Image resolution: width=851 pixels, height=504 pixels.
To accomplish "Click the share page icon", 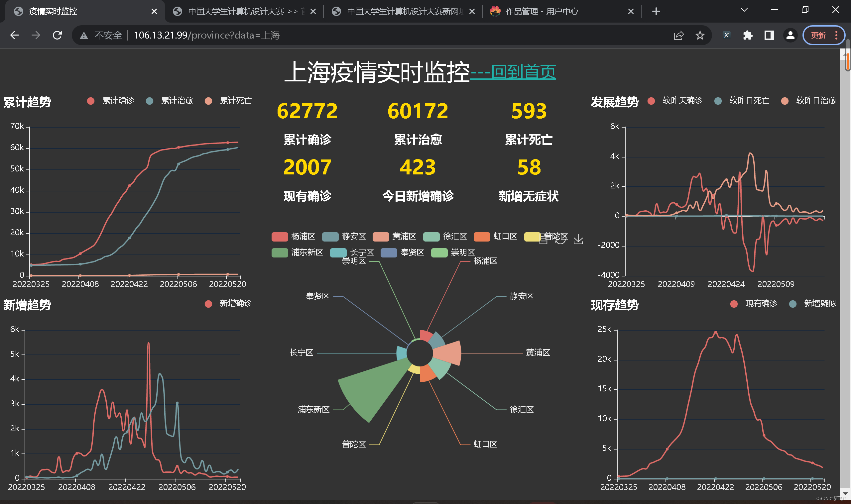I will tap(678, 35).
